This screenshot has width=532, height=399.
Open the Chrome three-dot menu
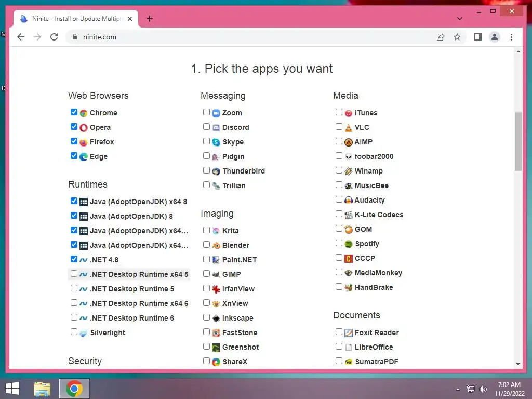[511, 37]
